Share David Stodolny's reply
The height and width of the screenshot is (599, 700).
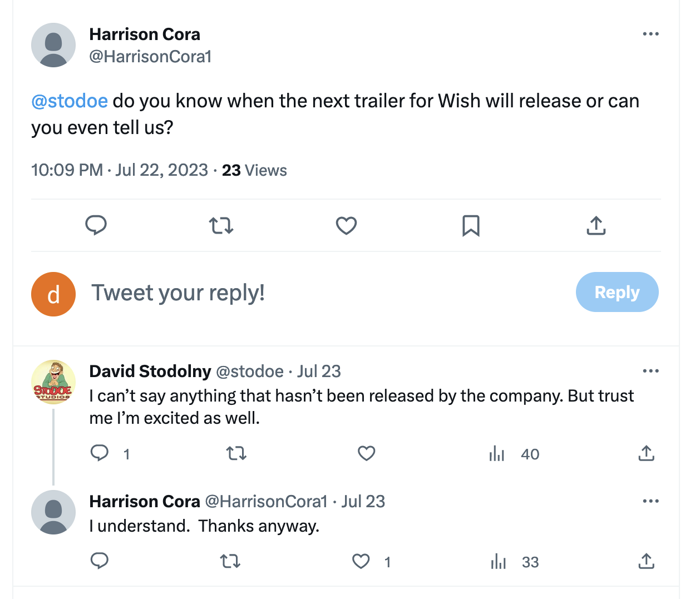point(646,453)
